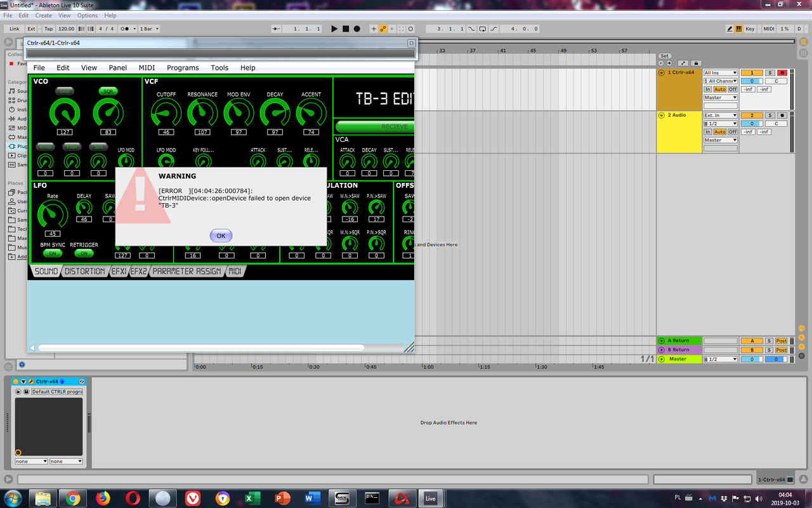
Task: Toggle BPM SYNC ON switch
Action: click(53, 253)
